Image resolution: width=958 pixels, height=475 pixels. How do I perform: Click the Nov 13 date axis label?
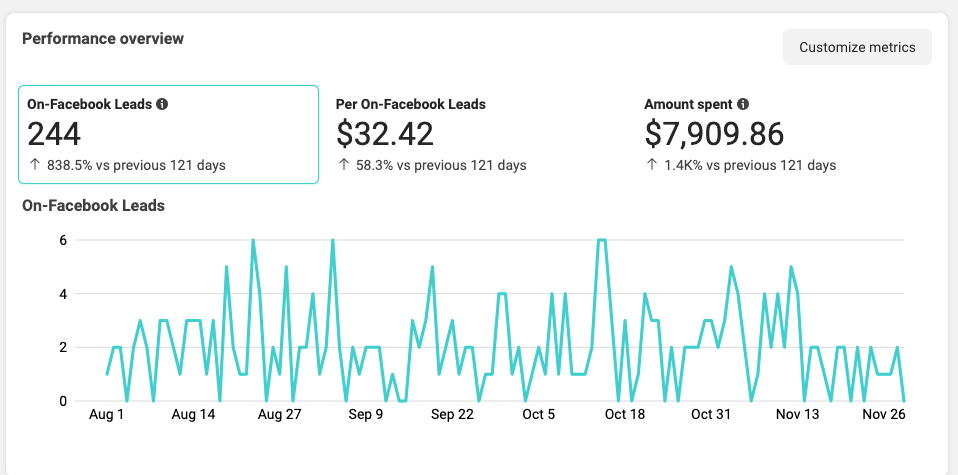click(798, 414)
